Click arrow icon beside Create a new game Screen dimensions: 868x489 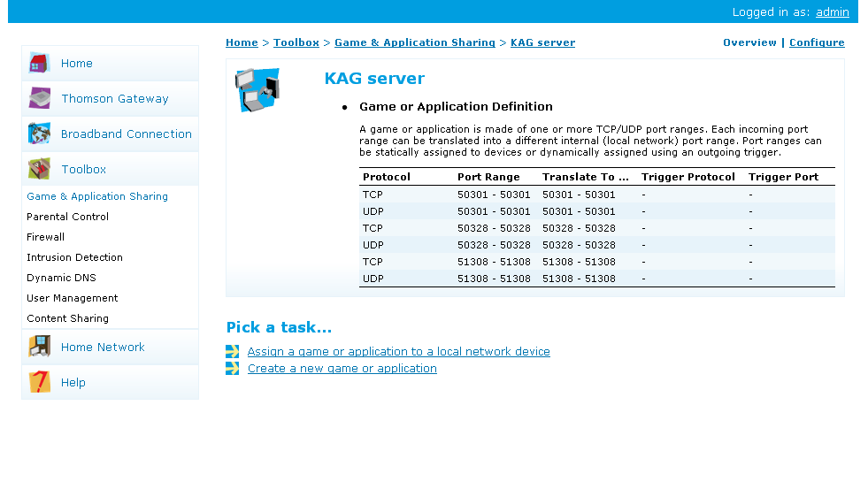(x=233, y=369)
